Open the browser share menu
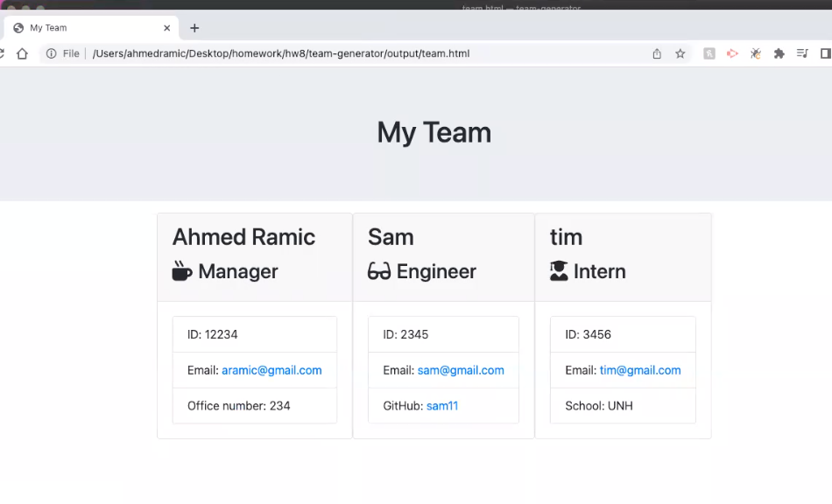This screenshot has height=504, width=832. [x=657, y=53]
